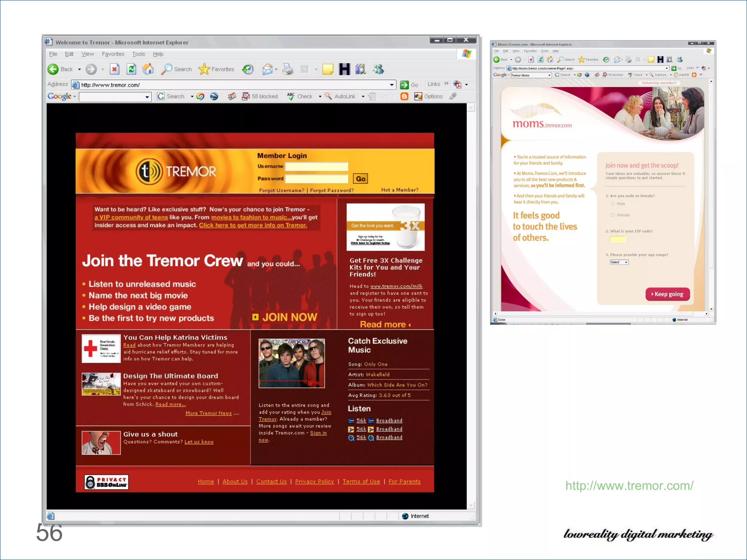The height and width of the screenshot is (560, 747).
Task: Expand the Google search box dropdown arrow
Action: click(147, 97)
